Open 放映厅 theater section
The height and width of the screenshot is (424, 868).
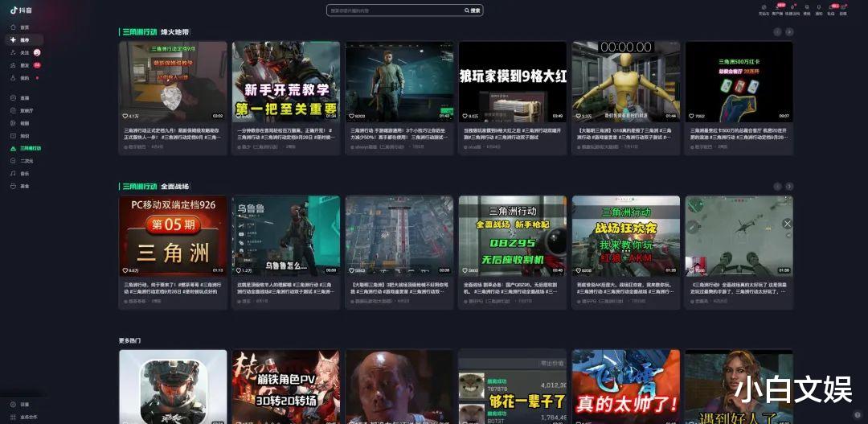click(x=23, y=110)
